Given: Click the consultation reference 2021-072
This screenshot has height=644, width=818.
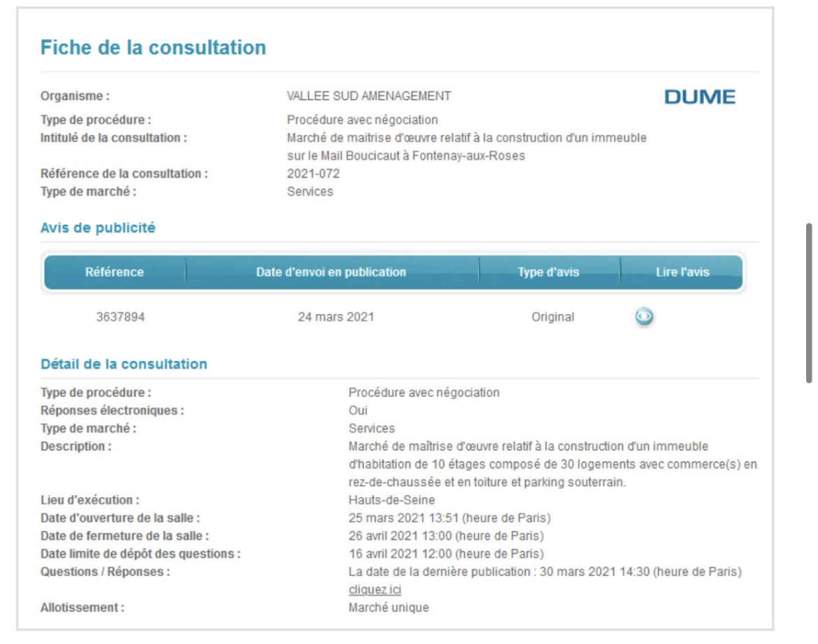Looking at the screenshot, I should [313, 174].
